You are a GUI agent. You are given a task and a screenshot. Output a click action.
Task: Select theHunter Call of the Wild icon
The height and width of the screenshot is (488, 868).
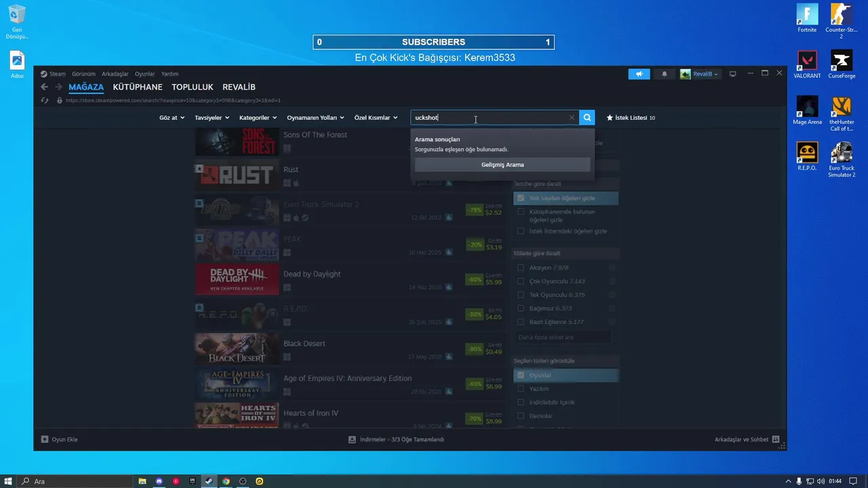(842, 114)
